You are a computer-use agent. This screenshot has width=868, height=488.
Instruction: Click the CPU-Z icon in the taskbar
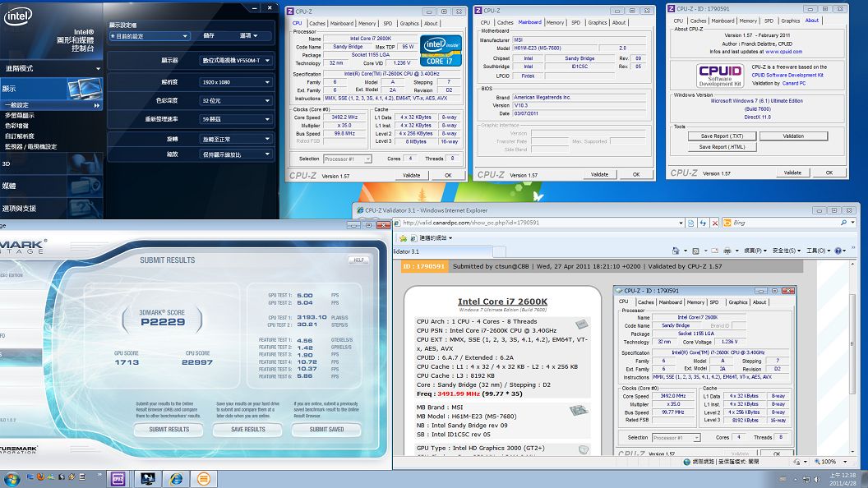click(x=118, y=479)
